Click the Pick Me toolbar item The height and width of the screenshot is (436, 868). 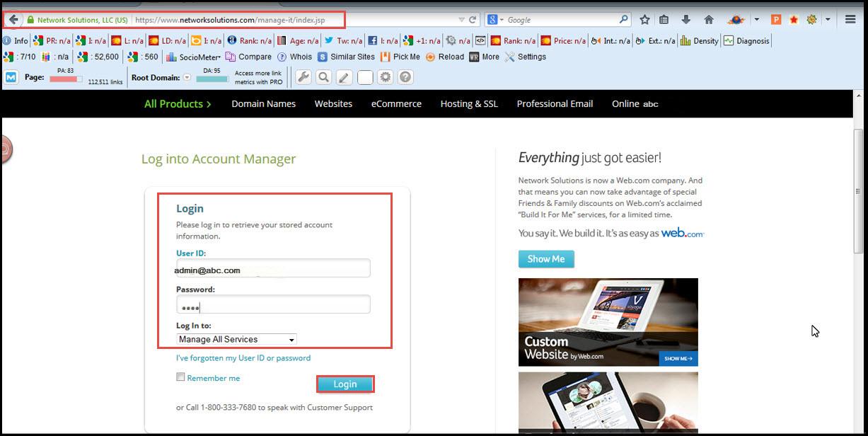pos(400,57)
